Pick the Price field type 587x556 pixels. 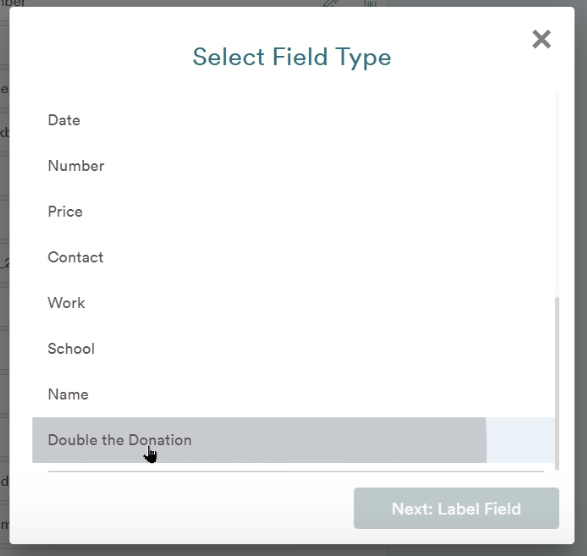(294, 212)
